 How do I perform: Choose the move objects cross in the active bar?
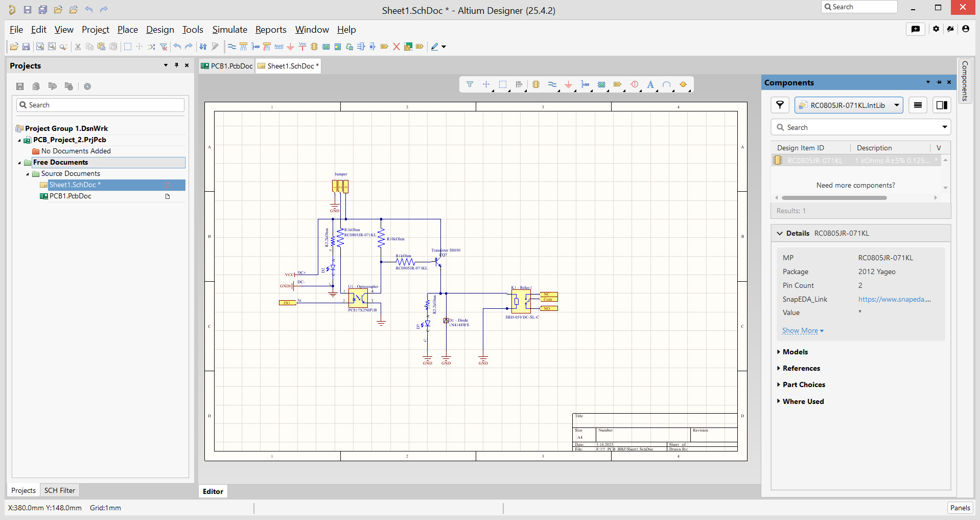pyautogui.click(x=486, y=84)
